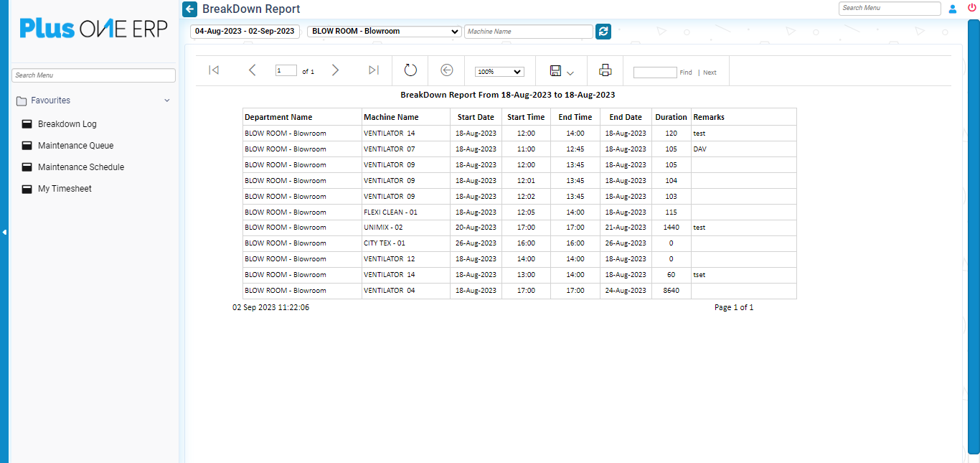Click the red power logout icon
Viewport: 980px width, 463px height.
pos(972,9)
